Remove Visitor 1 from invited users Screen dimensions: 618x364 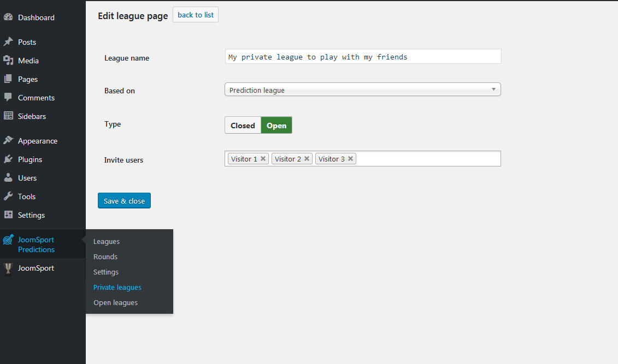click(x=263, y=159)
